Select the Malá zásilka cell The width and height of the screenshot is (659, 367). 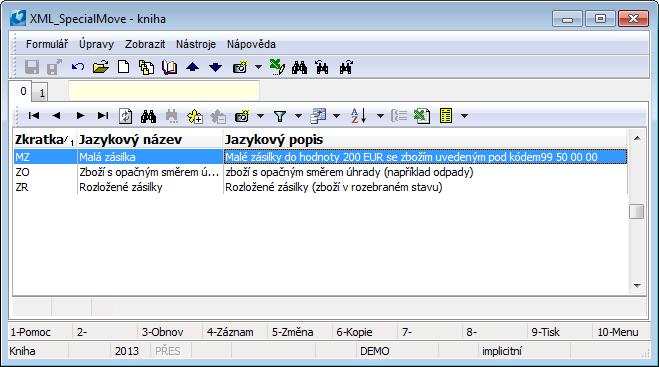pyautogui.click(x=150, y=157)
